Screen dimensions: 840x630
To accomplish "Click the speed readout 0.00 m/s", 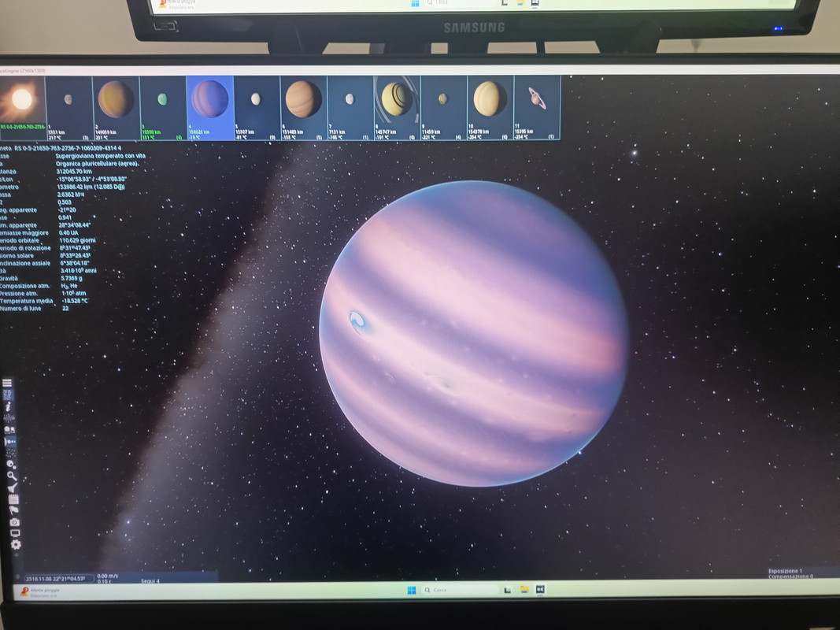I will [x=107, y=576].
